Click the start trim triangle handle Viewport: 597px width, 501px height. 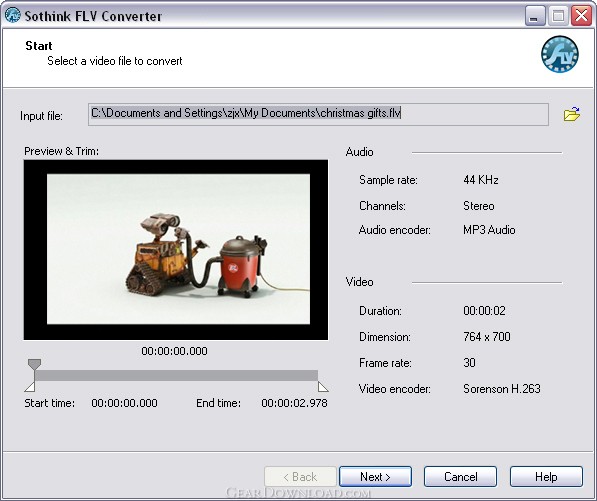(x=30, y=387)
